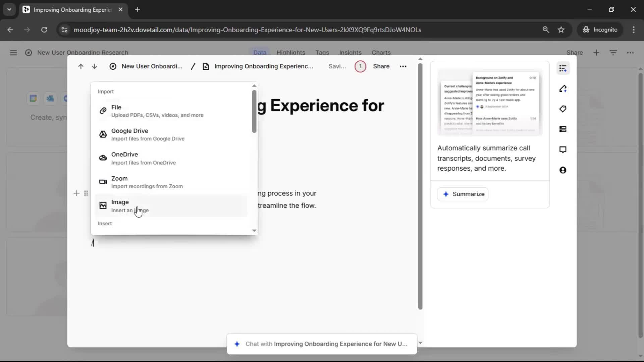Open comments panel icon in sidebar
This screenshot has width=644, height=362.
(563, 149)
